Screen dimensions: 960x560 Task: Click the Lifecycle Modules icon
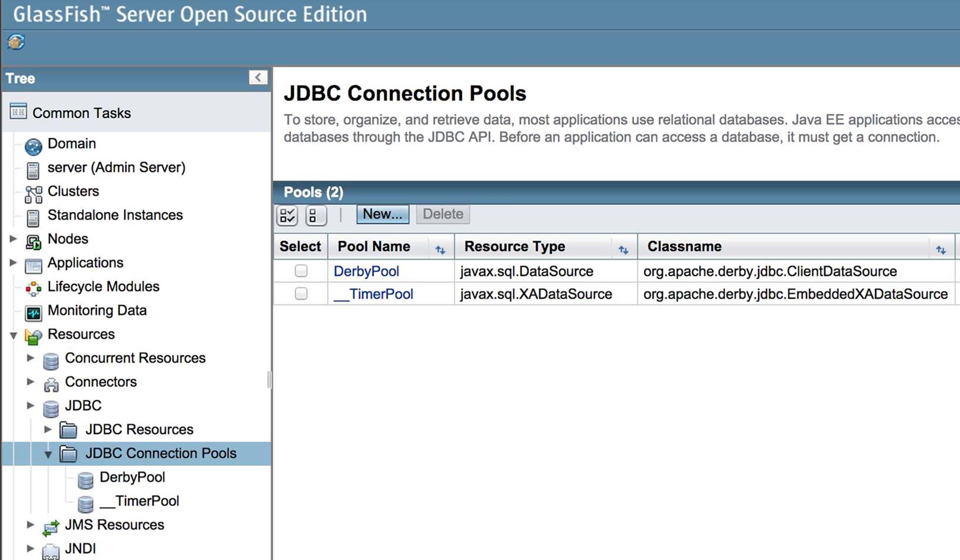(x=33, y=289)
